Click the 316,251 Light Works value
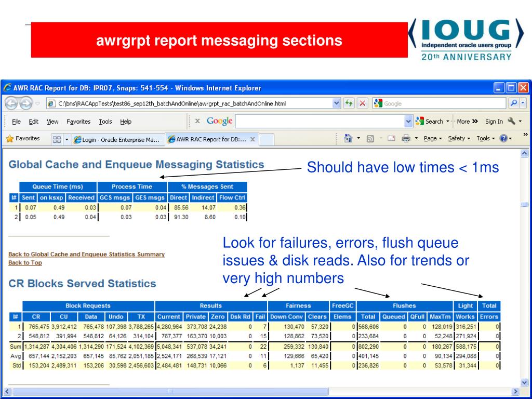532x399 pixels. coord(465,327)
